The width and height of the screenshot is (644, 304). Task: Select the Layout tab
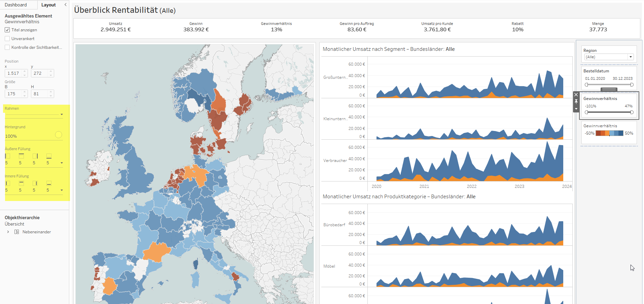coord(48,5)
